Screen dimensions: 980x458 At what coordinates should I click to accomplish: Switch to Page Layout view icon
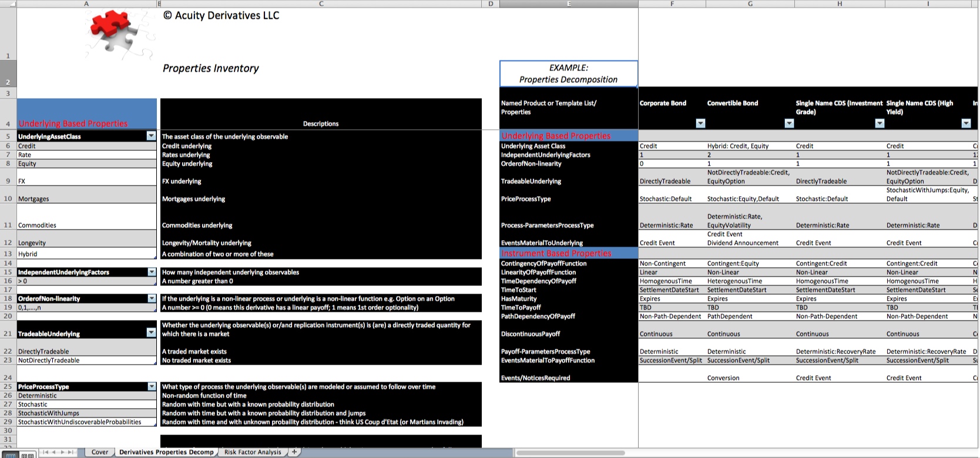click(27, 456)
